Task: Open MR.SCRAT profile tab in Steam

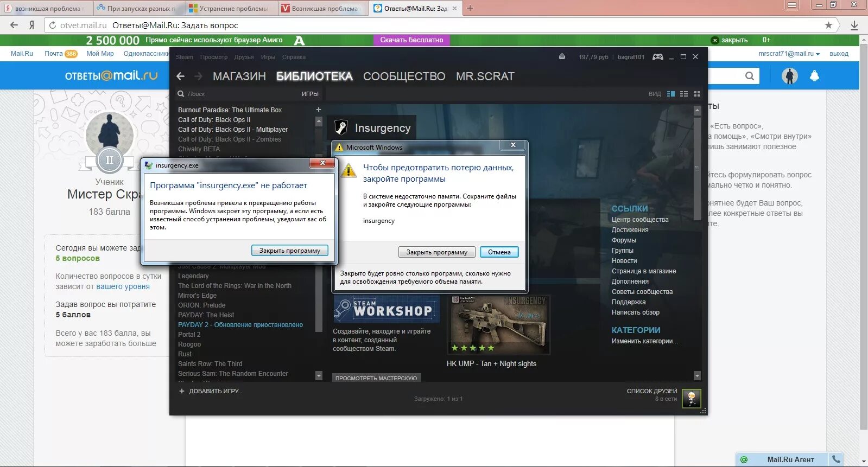Action: 485,76
